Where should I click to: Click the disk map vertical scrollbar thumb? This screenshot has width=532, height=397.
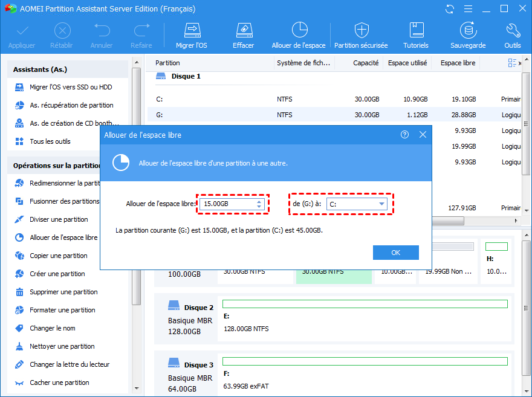coord(526,308)
